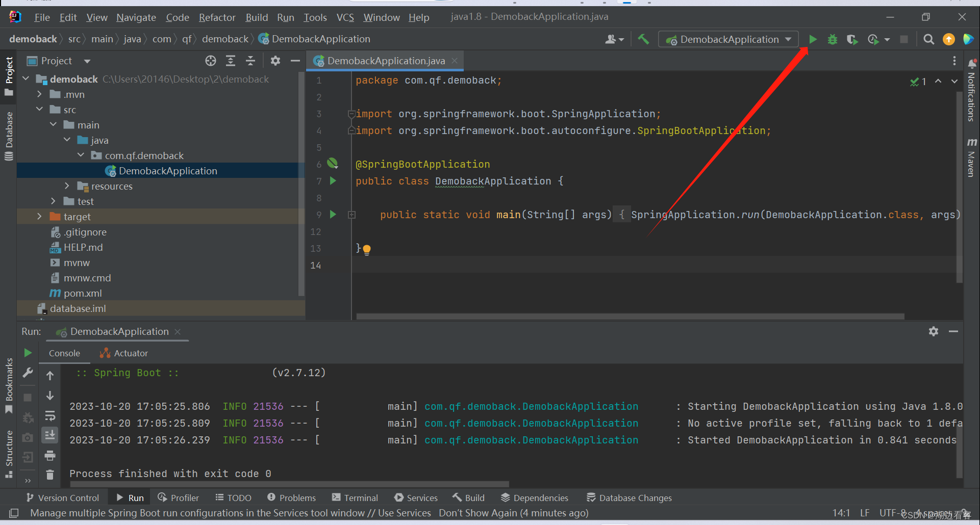Close the DemobackApplication.java editor tab

click(455, 61)
